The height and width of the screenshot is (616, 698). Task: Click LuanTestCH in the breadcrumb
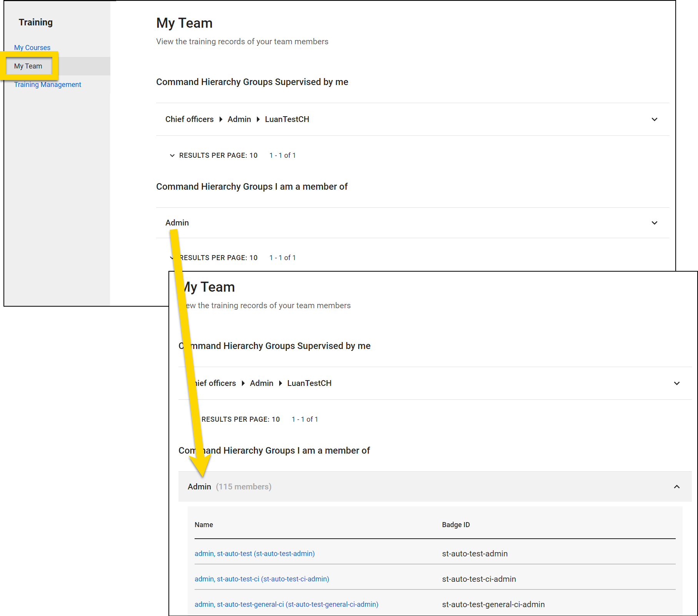287,119
